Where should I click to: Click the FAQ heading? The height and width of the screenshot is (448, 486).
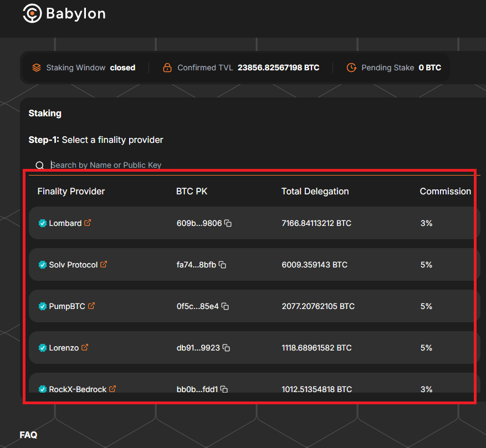(x=28, y=435)
